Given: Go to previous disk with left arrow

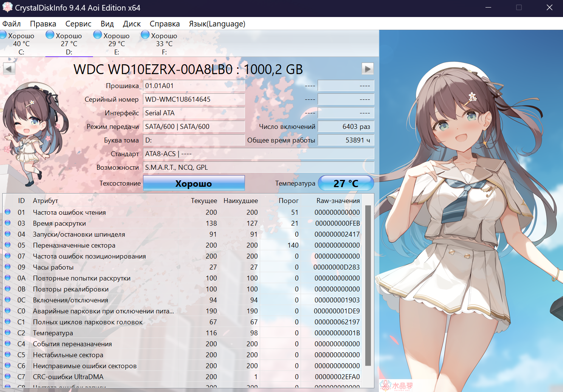Looking at the screenshot, I should pos(9,69).
